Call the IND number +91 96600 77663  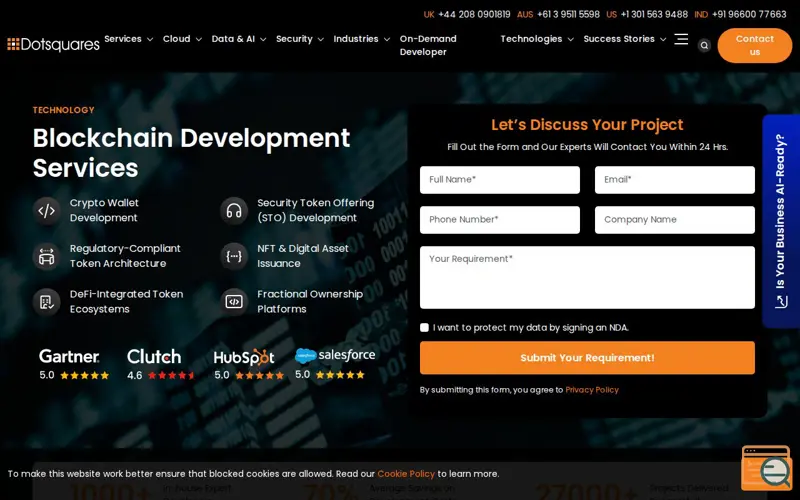(x=749, y=14)
